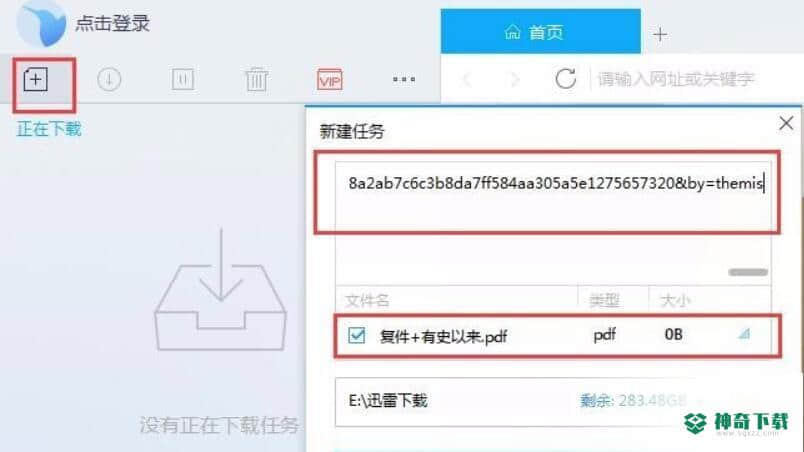Switch to the 首页 tab
This screenshot has height=452, width=804.
540,32
